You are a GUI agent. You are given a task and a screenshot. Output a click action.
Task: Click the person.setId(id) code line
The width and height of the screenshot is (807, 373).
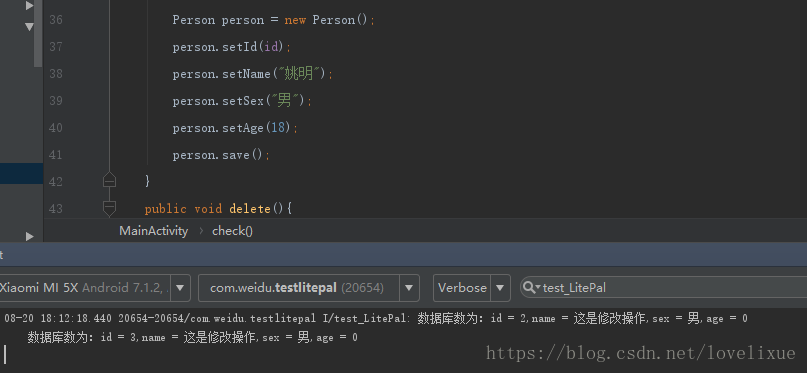point(232,47)
